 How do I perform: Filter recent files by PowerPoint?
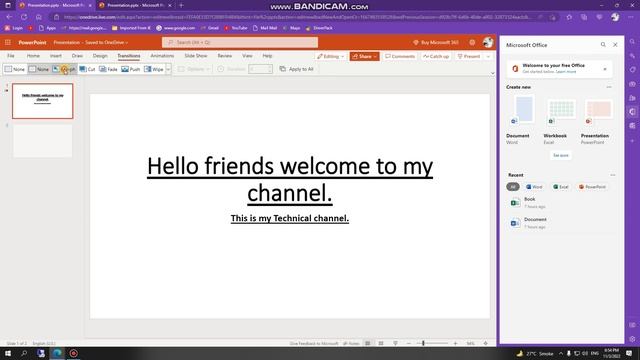592,187
